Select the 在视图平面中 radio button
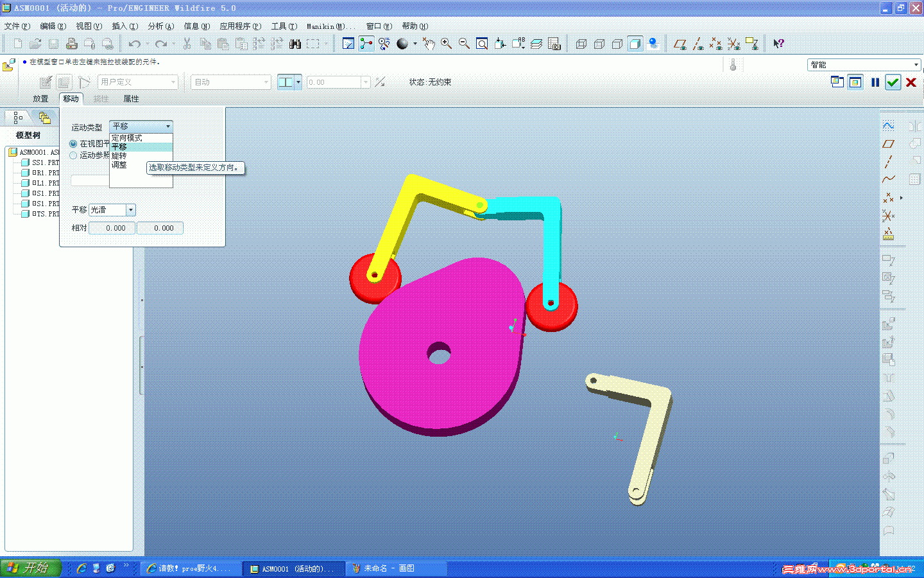This screenshot has height=578, width=924. [x=73, y=144]
